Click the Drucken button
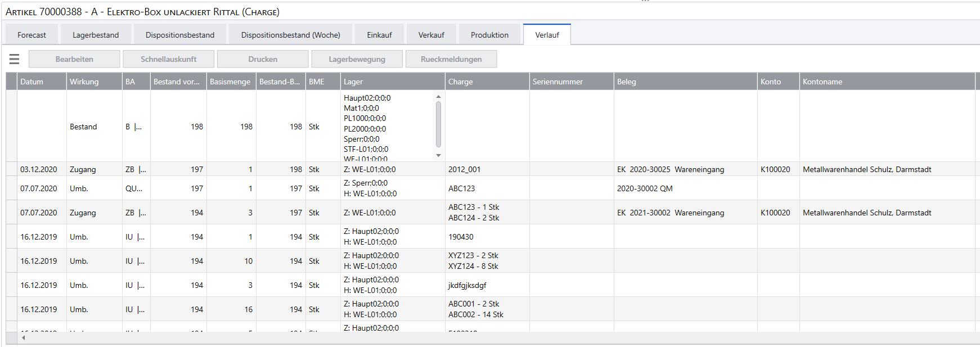The width and height of the screenshot is (980, 347). (263, 59)
